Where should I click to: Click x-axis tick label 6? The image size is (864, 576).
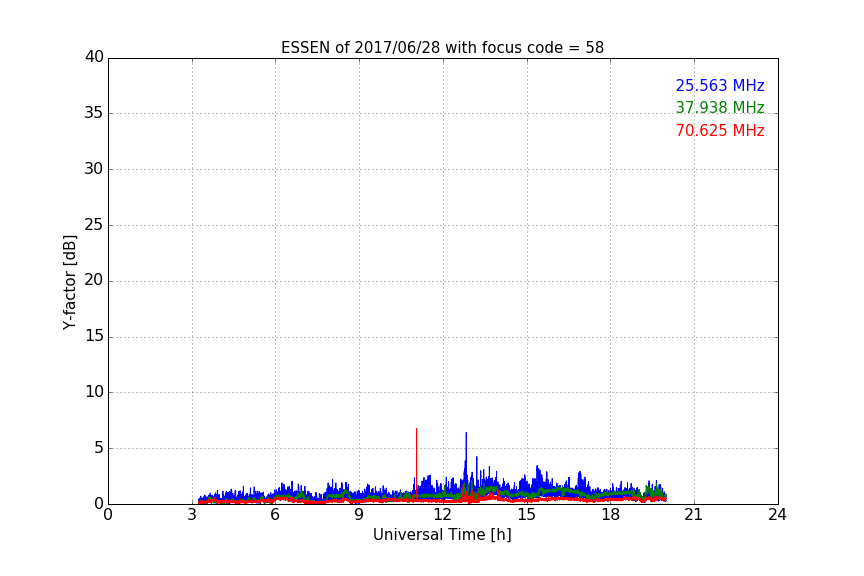[275, 515]
